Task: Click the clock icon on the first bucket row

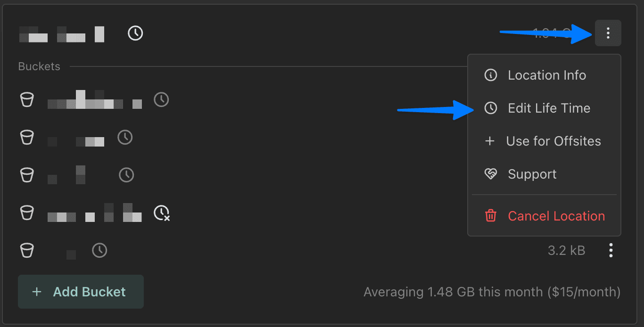Action: pos(161,100)
